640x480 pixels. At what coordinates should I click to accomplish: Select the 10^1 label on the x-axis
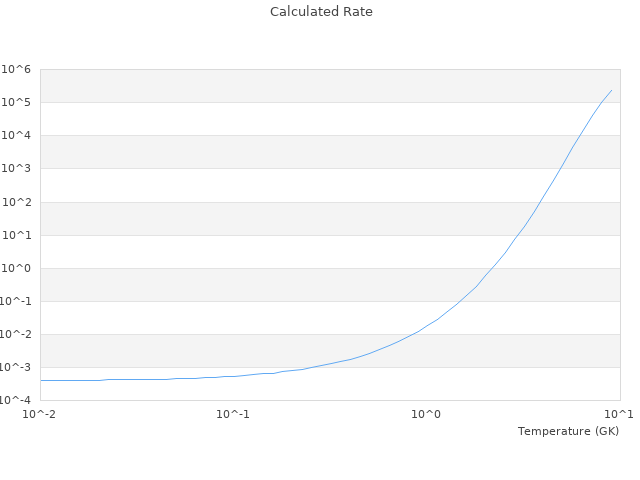tap(620, 414)
